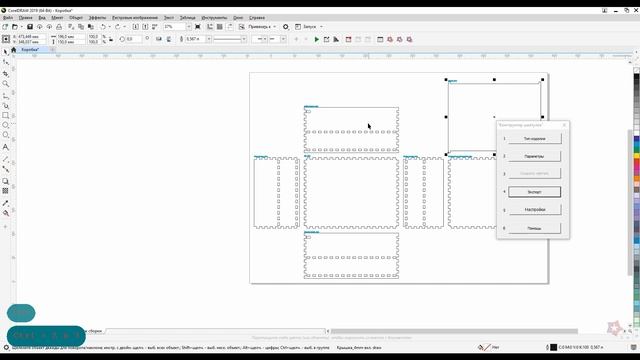Viewport: 640px width, 360px height.
Task: Select the Zoom magnifier tool
Action: [5, 84]
